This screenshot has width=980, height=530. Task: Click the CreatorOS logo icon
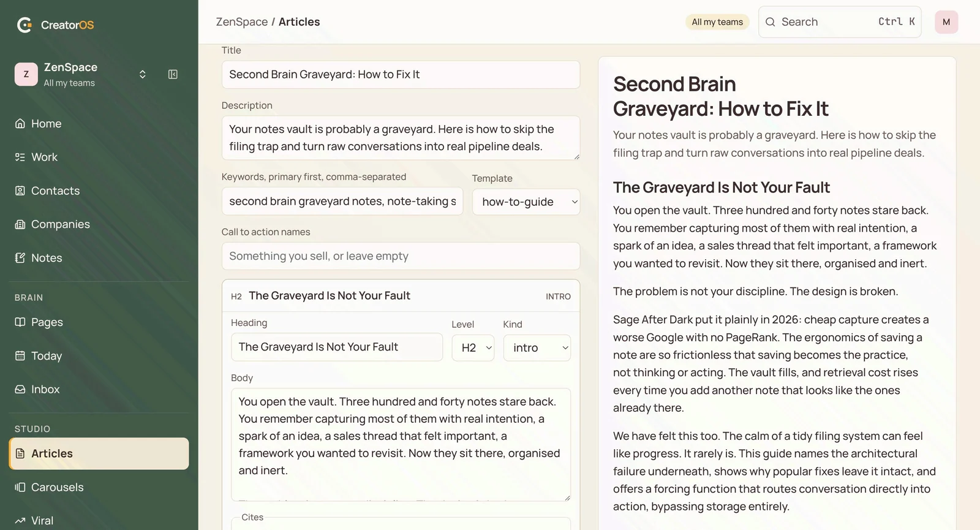[24, 25]
